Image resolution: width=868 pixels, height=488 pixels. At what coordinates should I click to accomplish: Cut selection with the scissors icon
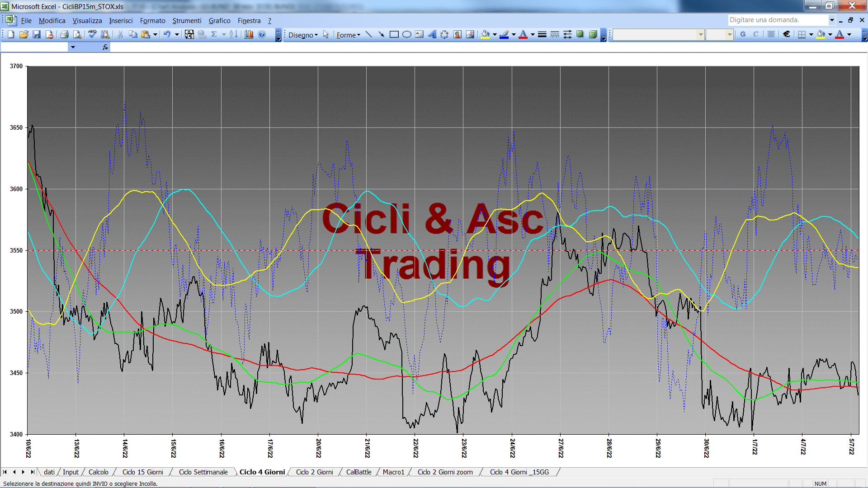click(x=120, y=34)
